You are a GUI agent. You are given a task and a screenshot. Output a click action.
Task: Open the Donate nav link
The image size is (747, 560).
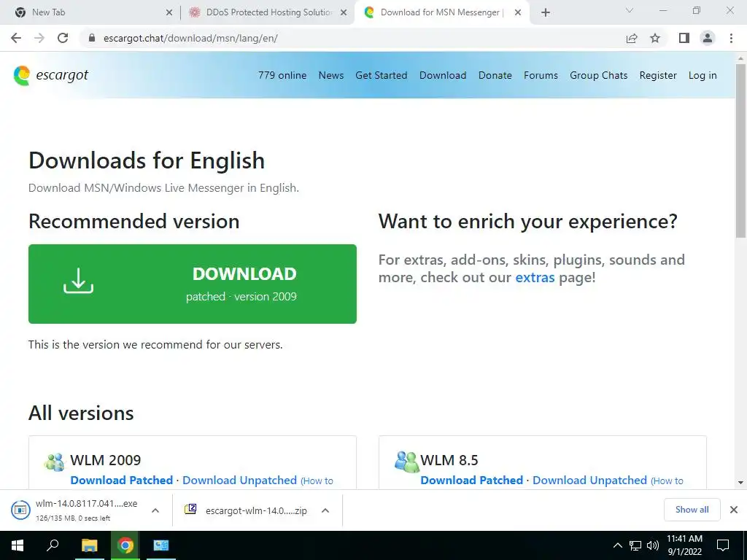point(495,75)
